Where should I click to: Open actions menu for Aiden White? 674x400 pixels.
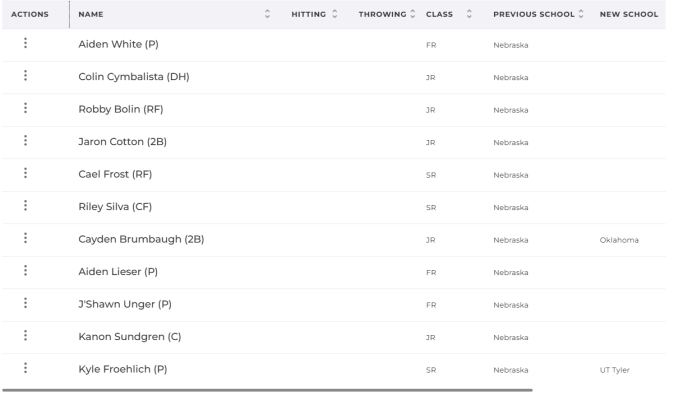(x=25, y=43)
